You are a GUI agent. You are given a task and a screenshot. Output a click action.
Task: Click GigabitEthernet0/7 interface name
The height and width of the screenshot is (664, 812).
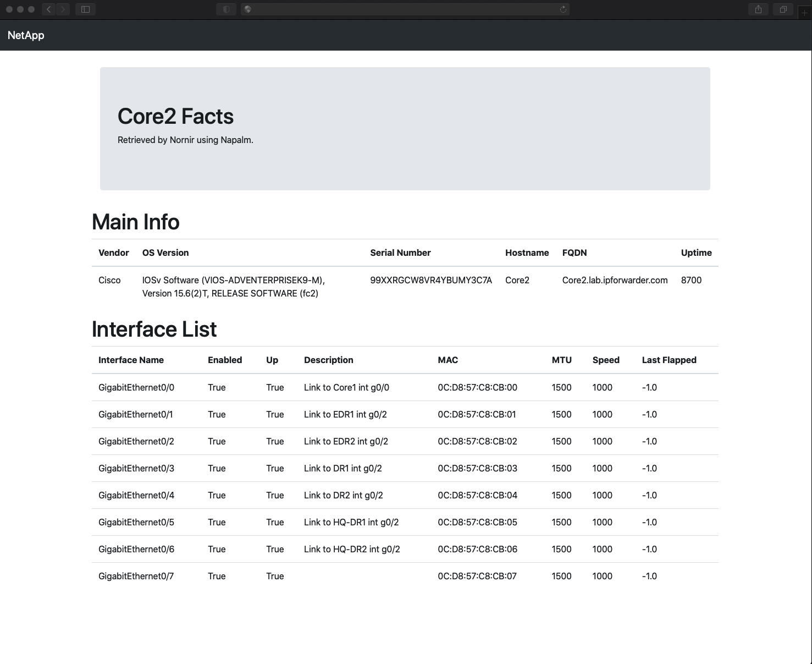point(136,576)
